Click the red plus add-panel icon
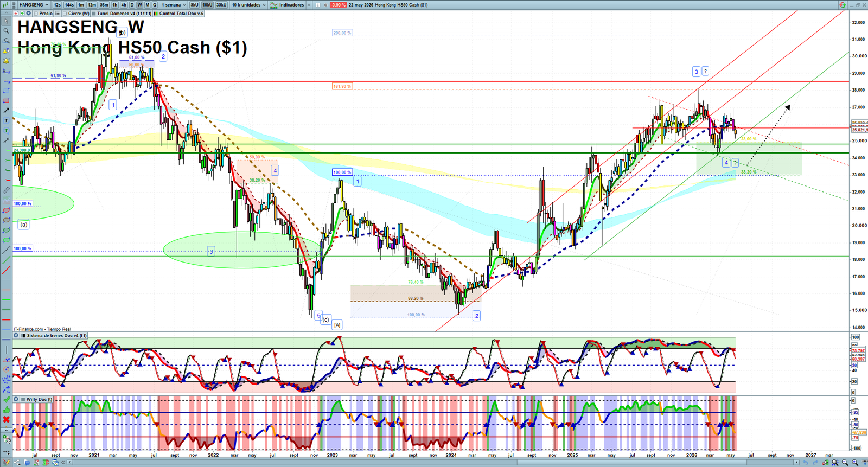 (16, 13)
